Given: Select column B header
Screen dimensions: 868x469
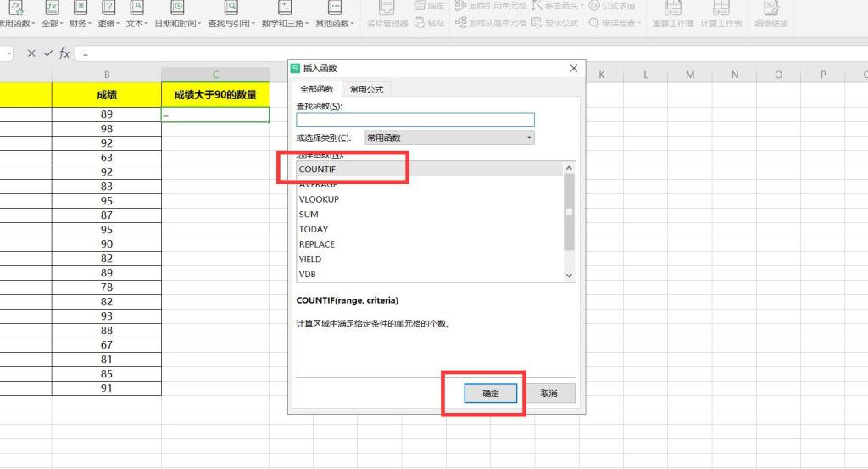Looking at the screenshot, I should (x=107, y=74).
